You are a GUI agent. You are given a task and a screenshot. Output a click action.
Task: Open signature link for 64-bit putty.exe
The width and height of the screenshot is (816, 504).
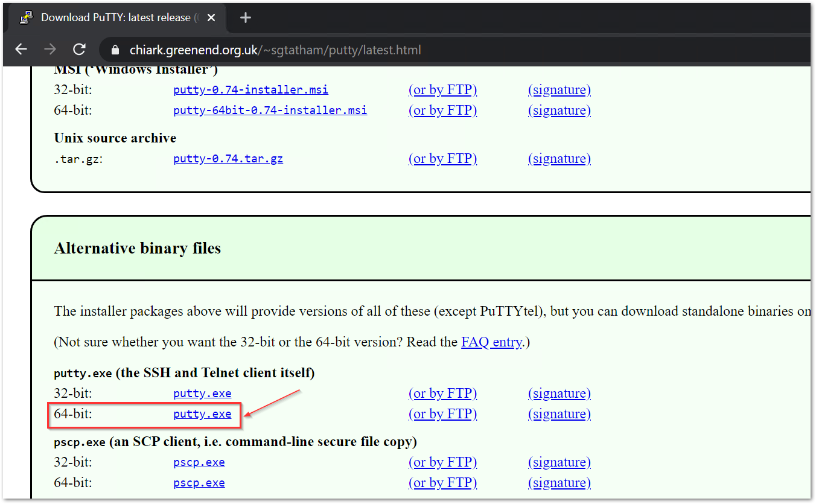(559, 414)
